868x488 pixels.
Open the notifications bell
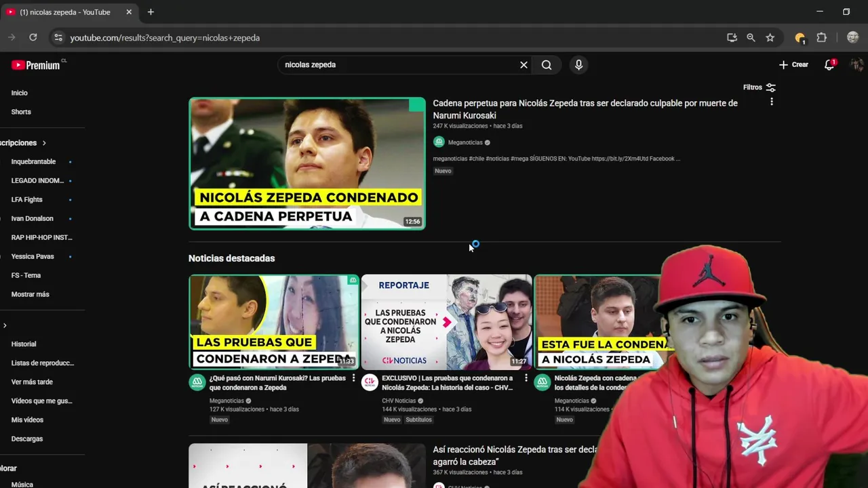tap(829, 65)
